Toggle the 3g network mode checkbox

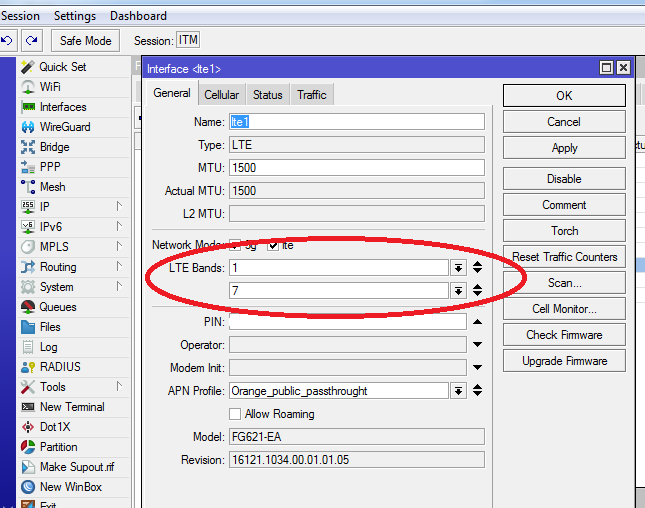235,246
